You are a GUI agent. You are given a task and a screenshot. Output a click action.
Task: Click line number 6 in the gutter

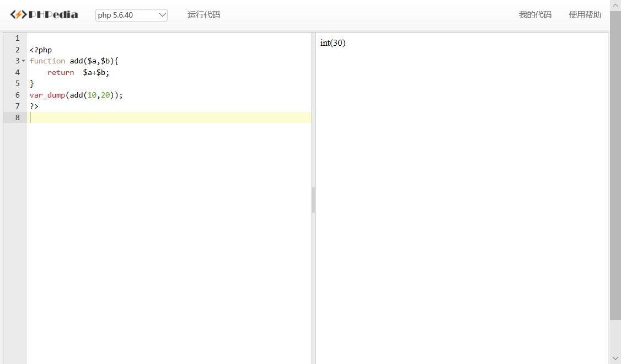[x=18, y=95]
